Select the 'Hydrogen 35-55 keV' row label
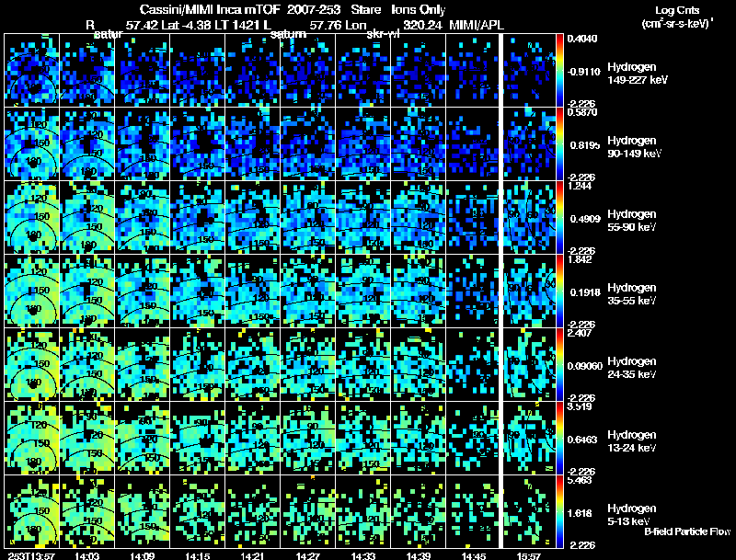This screenshot has height=560, width=736. tap(632, 294)
